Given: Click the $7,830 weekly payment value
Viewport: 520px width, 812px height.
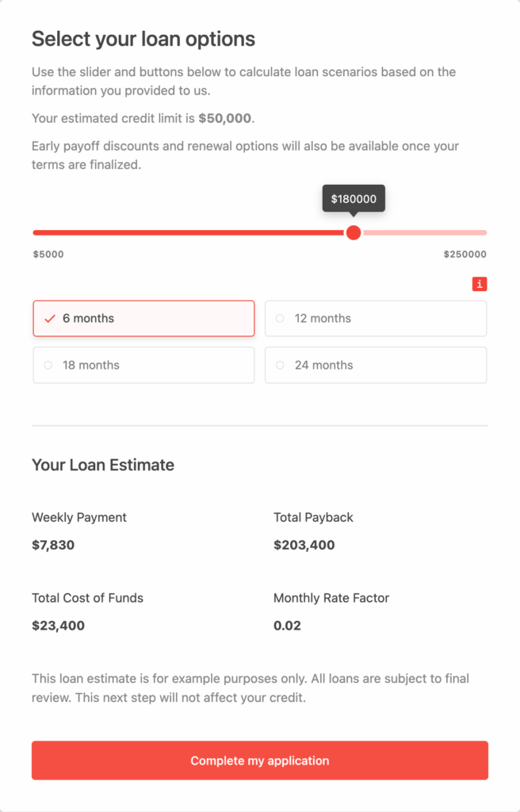Looking at the screenshot, I should pos(53,545).
